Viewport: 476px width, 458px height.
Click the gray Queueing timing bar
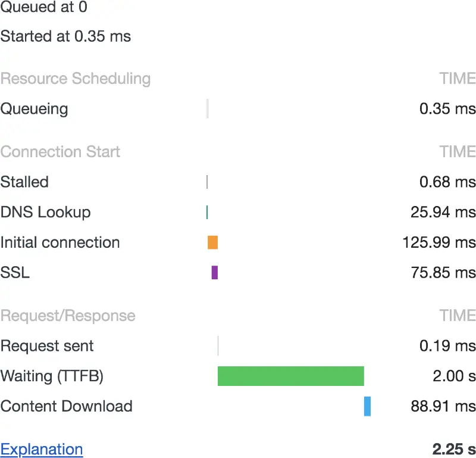[208, 109]
